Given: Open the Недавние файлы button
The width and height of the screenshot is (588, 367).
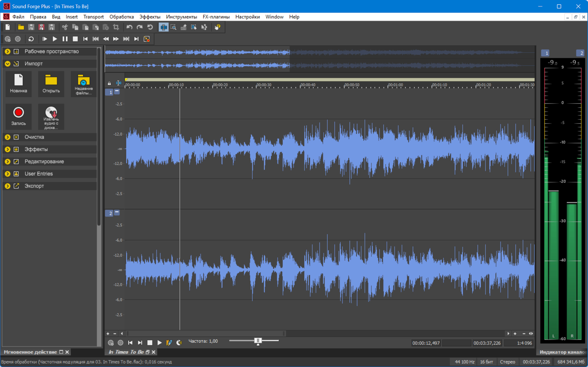Looking at the screenshot, I should click(x=84, y=84).
